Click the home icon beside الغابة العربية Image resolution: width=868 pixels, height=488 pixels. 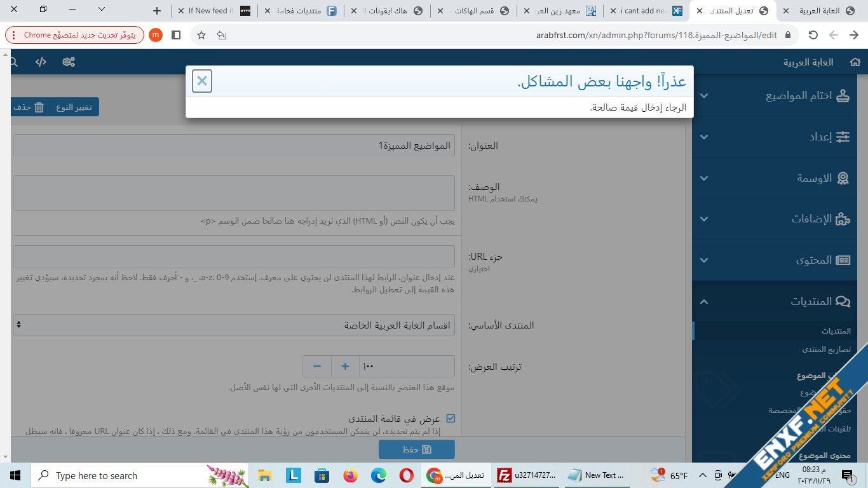click(855, 62)
